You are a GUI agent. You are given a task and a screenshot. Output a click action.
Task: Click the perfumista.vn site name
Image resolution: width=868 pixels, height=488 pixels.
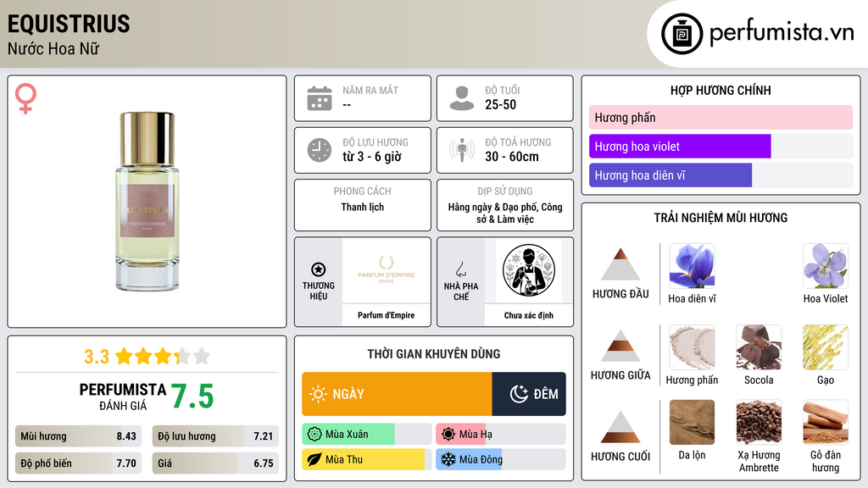point(782,33)
